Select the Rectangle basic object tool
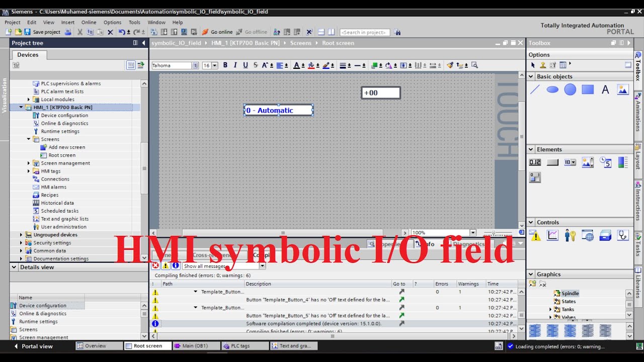 588,89
